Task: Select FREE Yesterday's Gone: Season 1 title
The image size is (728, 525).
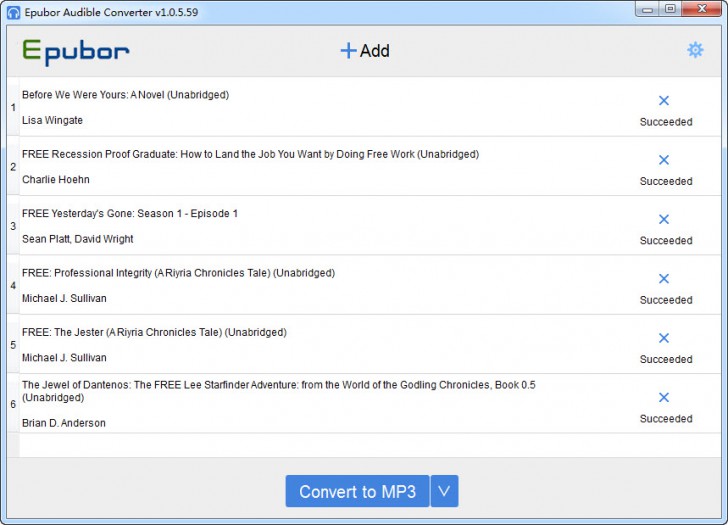Action: point(130,214)
